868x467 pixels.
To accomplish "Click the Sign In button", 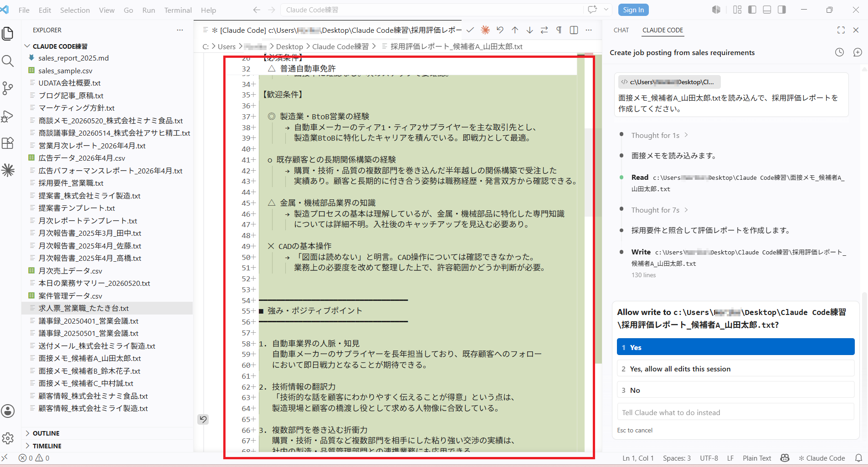I will point(633,10).
